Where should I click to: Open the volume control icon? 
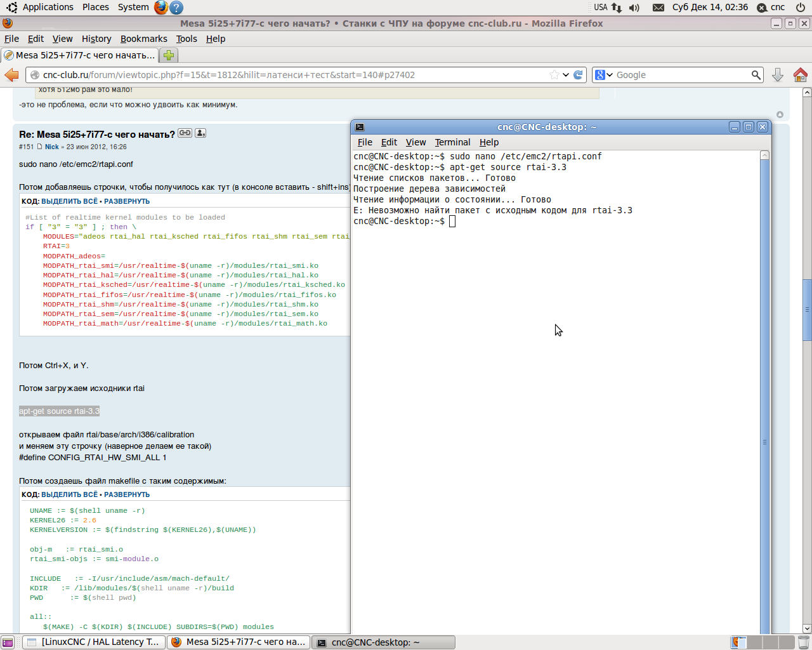pos(634,8)
